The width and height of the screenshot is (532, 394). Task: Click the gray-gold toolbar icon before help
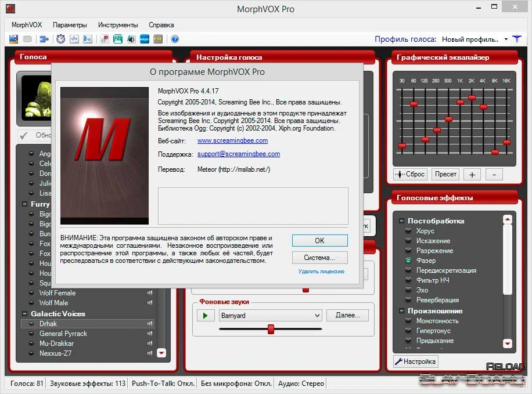click(x=158, y=39)
